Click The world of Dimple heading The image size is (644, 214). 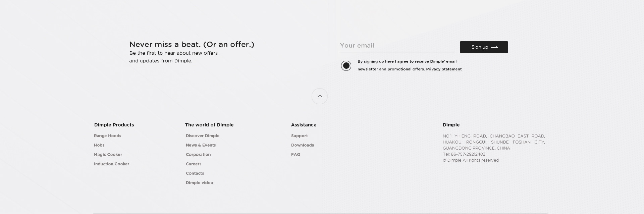coord(209,125)
